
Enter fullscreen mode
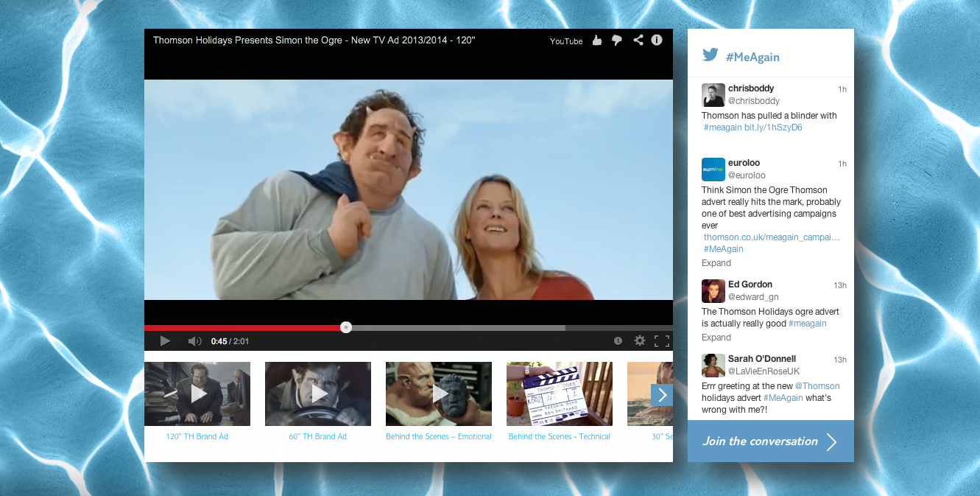[x=662, y=341]
